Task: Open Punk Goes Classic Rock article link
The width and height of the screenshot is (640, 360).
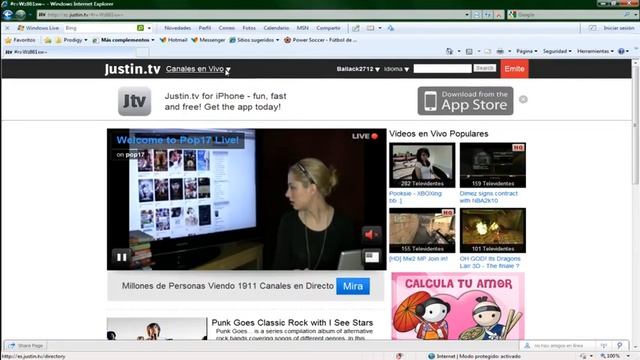Action: point(292,322)
